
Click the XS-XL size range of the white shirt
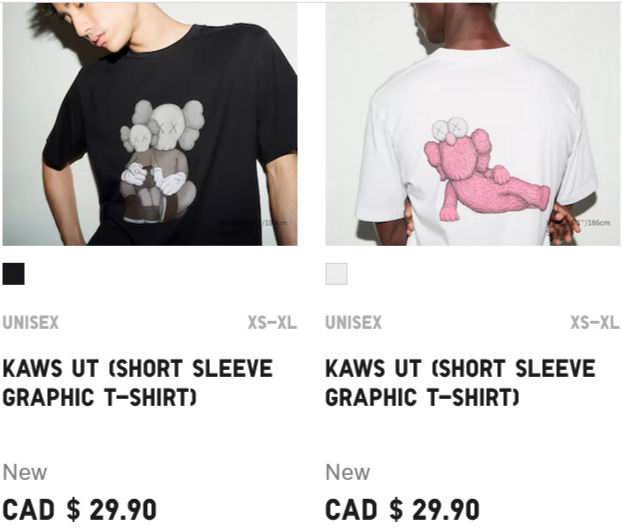pyautogui.click(x=595, y=322)
